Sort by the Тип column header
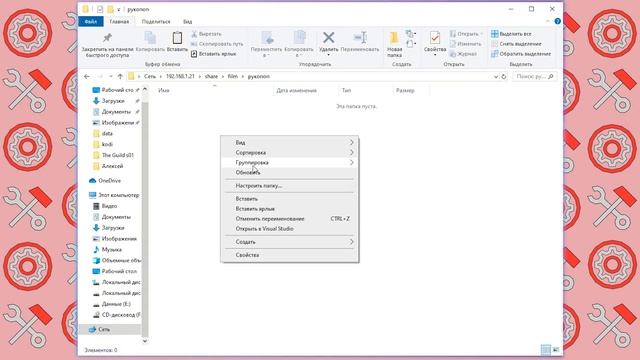The width and height of the screenshot is (640, 360). point(346,91)
